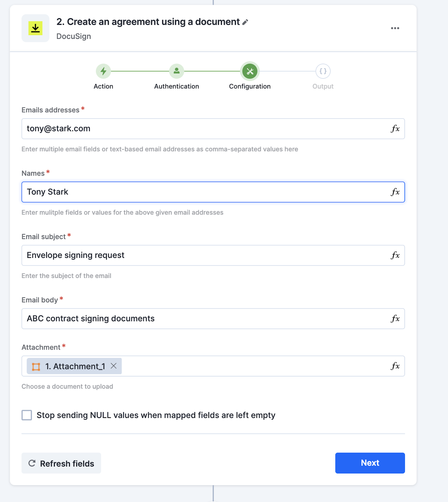Click the fx formula icon in the Names field
Image resolution: width=448 pixels, height=502 pixels.
pos(395,192)
